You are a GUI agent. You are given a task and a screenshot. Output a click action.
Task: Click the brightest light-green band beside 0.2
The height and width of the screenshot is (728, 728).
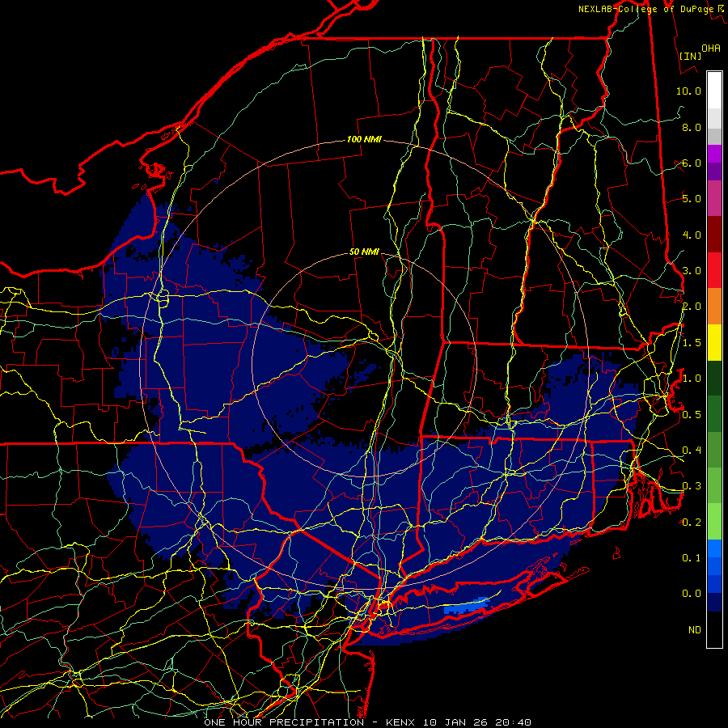tap(714, 522)
